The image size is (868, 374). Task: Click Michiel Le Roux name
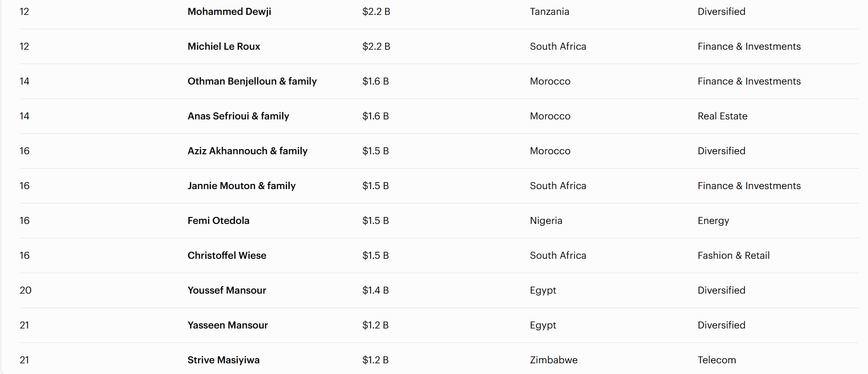click(224, 46)
